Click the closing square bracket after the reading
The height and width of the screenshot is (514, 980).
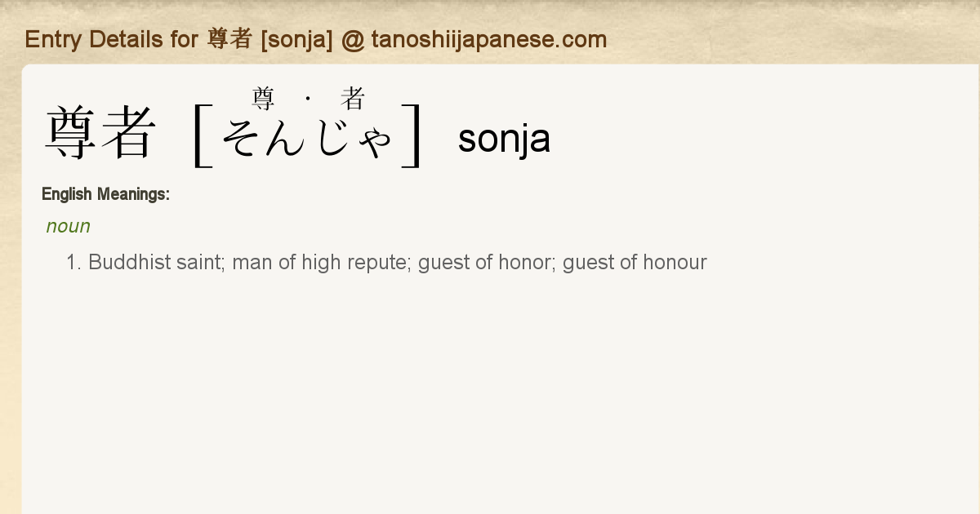click(413, 135)
